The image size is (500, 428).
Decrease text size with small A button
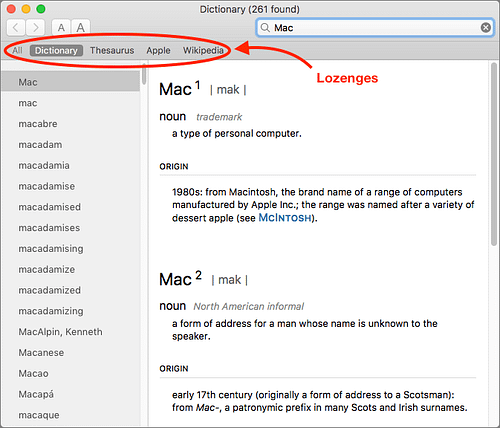(61, 27)
